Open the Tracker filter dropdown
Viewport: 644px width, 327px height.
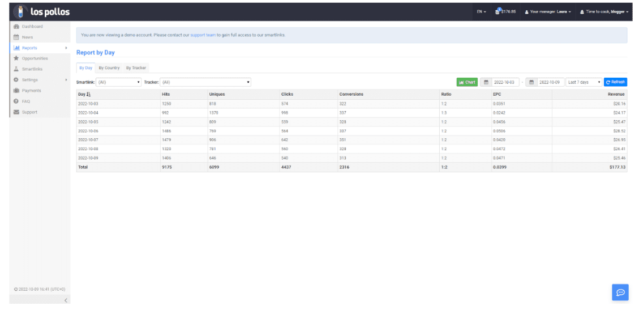click(205, 82)
